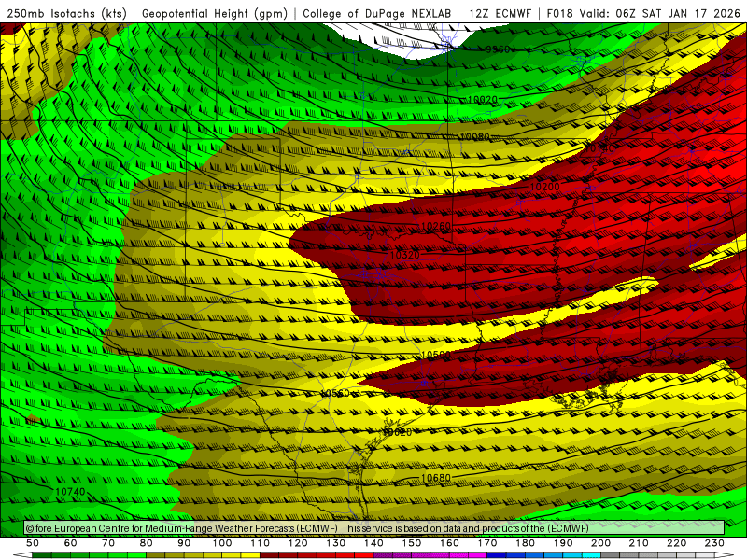
Task: Click the 110 value on the color scale
Action: click(261, 543)
